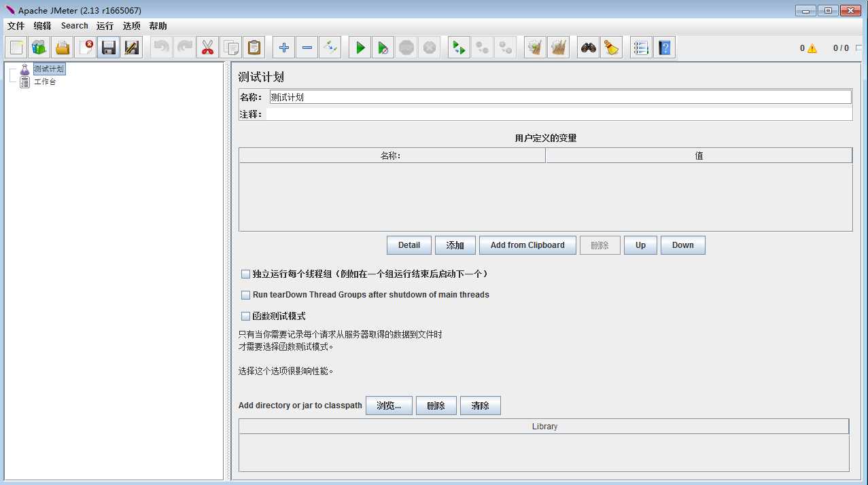868x485 pixels.
Task: Click the Reset search brush icon
Action: click(612, 48)
